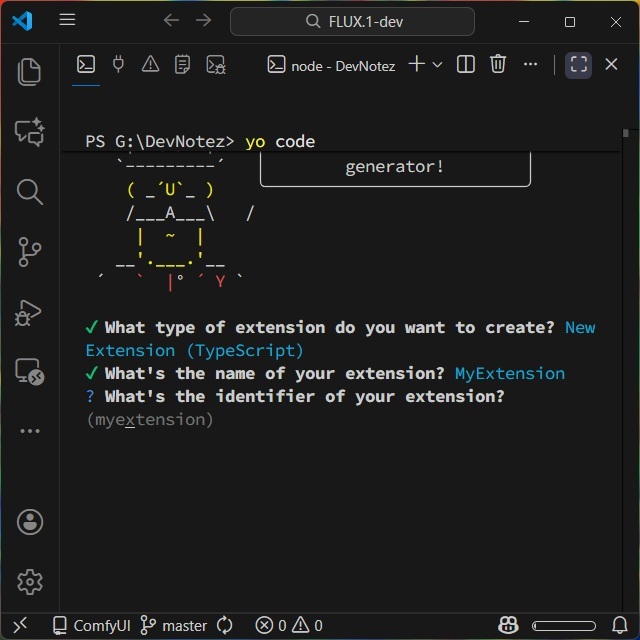Open the Explorer view in activity bar
This screenshot has width=640, height=640.
pyautogui.click(x=30, y=71)
